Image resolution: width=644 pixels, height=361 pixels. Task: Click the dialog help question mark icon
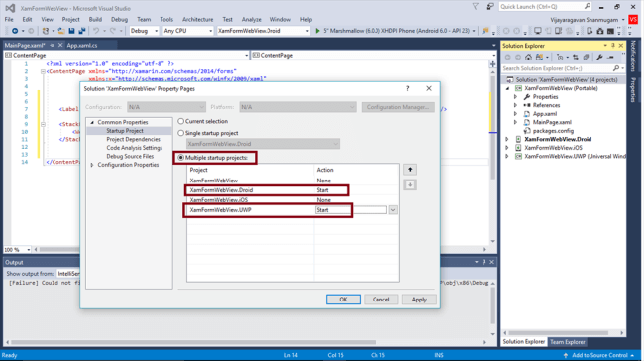point(407,89)
